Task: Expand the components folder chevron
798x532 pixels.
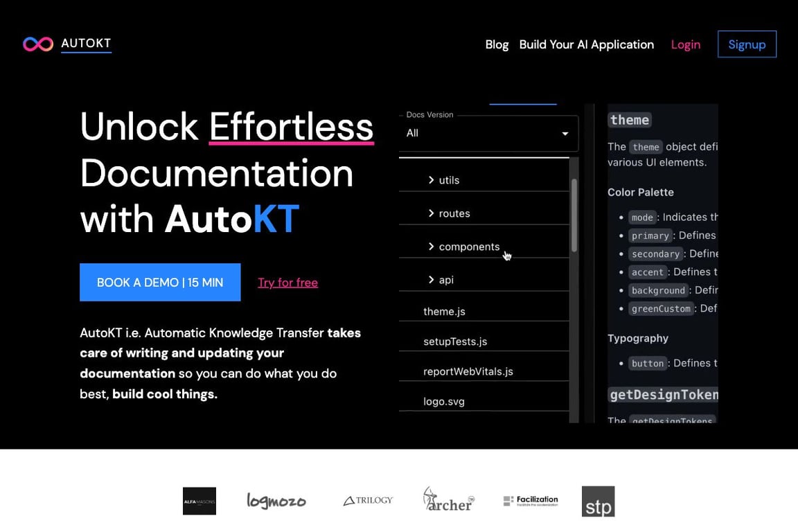Action: [x=431, y=247]
